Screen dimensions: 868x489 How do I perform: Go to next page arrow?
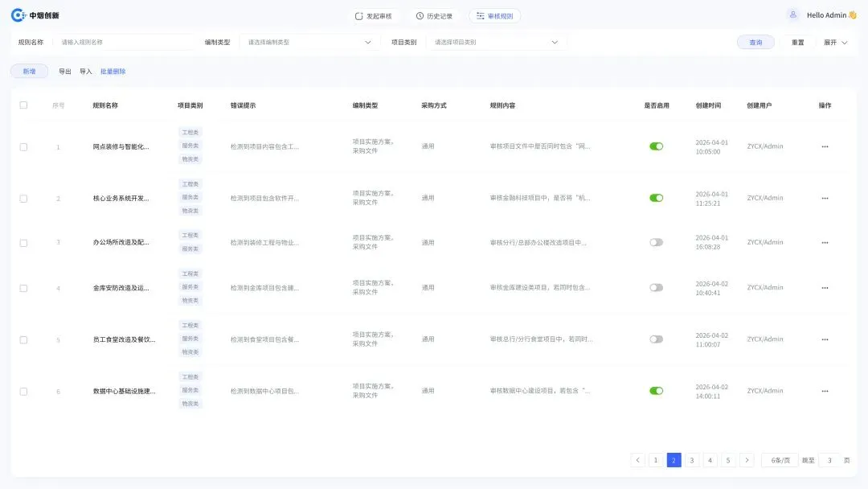[x=747, y=460]
